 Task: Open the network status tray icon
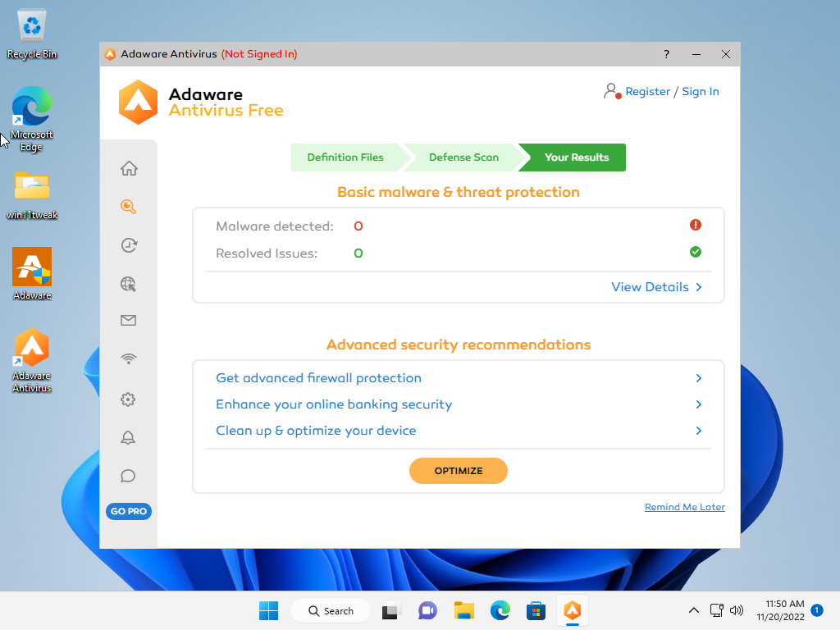click(x=717, y=610)
